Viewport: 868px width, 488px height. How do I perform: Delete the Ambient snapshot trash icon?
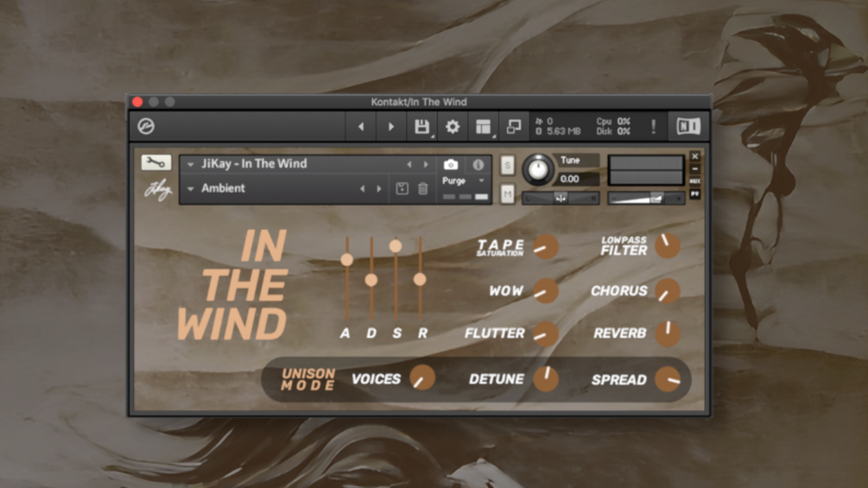[423, 188]
